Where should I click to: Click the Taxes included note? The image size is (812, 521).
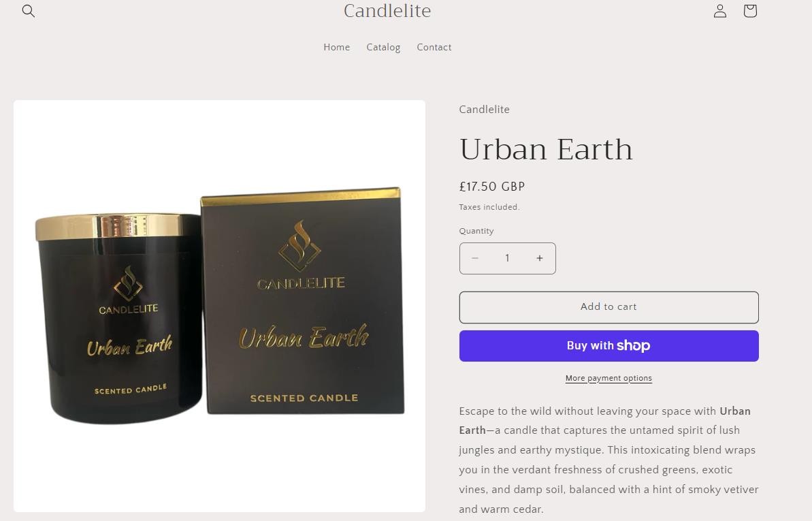pyautogui.click(x=489, y=207)
